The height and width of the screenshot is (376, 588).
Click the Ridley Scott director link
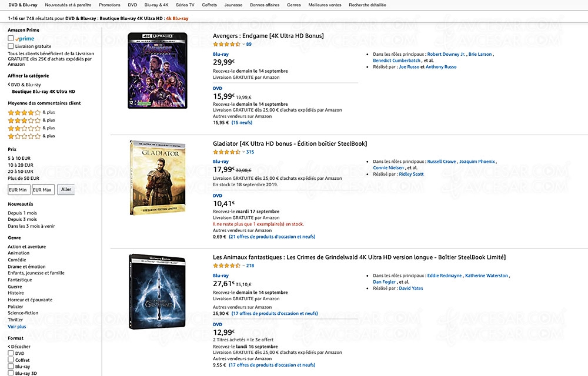tap(411, 173)
